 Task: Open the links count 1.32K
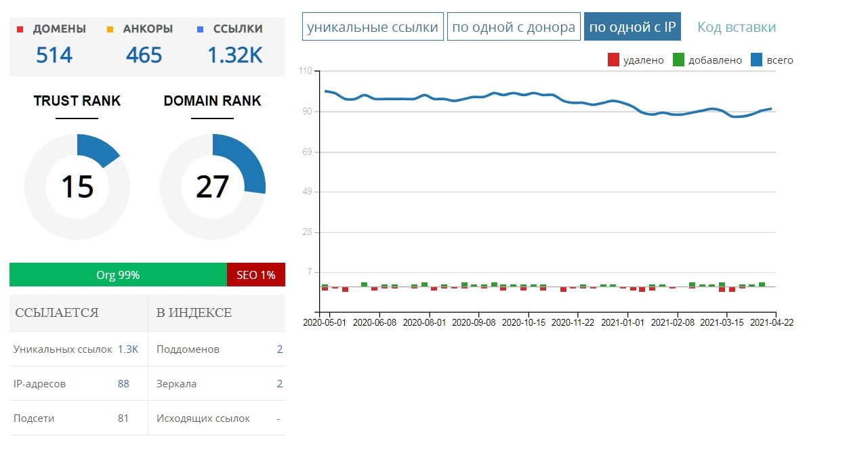click(x=235, y=55)
